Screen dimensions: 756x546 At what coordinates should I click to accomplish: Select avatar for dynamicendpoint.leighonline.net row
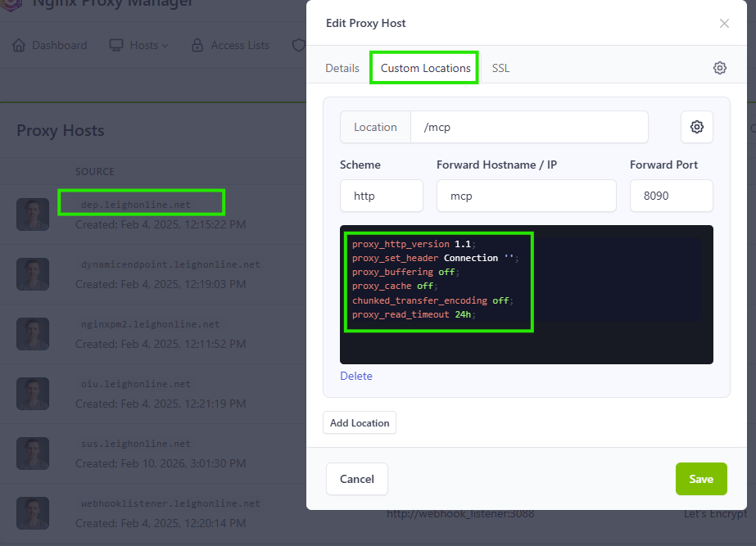pyautogui.click(x=33, y=274)
